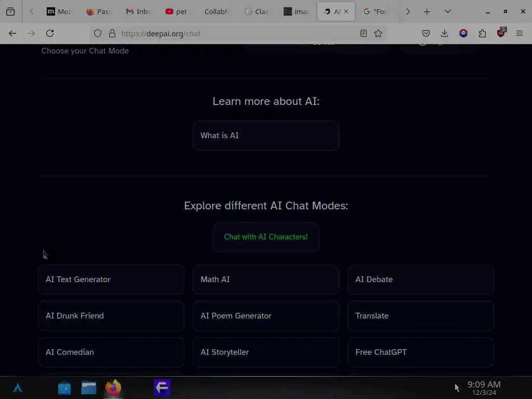Screen dimensions: 532x399
Task: Click the Choose your Chat Mode text
Action: pos(85,51)
